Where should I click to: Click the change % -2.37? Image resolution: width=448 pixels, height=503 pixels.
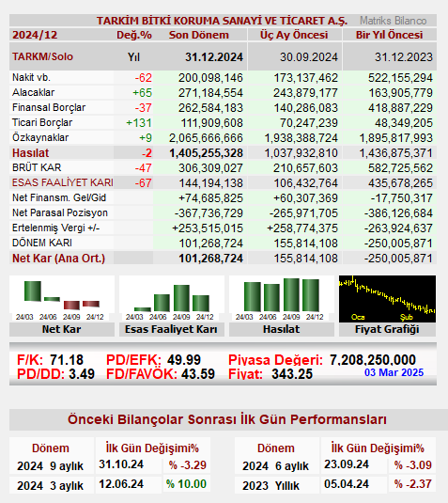point(412,484)
